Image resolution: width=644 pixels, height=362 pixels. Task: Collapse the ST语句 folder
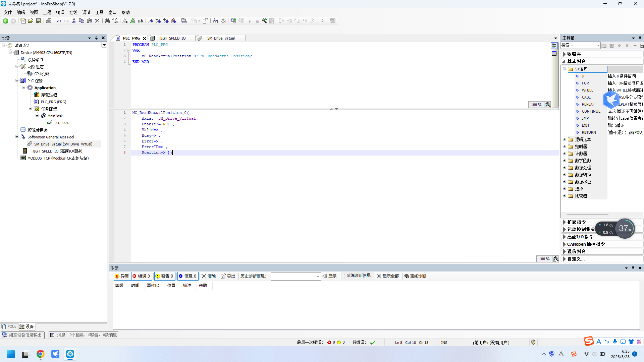point(564,69)
